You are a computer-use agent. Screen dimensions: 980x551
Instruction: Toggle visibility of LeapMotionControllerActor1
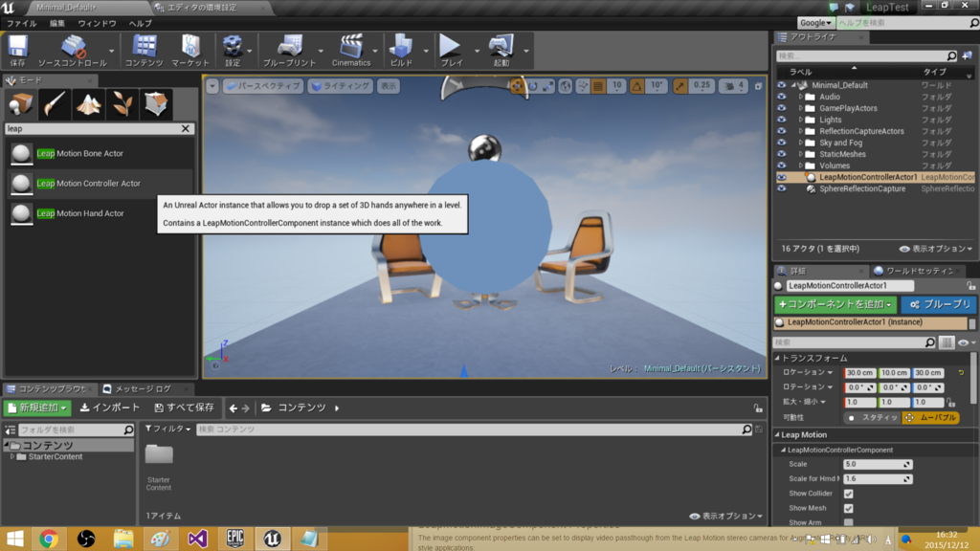pyautogui.click(x=782, y=177)
